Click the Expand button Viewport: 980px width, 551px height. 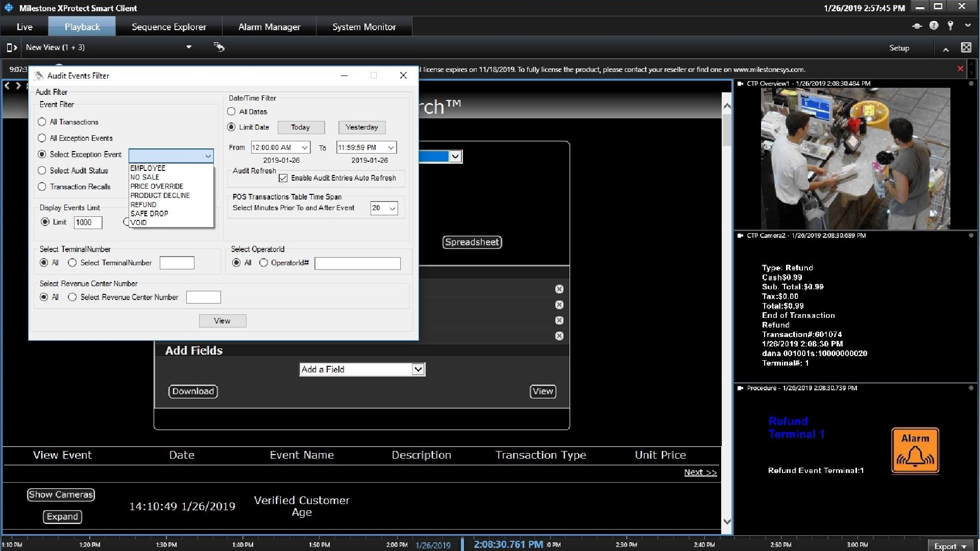[62, 517]
